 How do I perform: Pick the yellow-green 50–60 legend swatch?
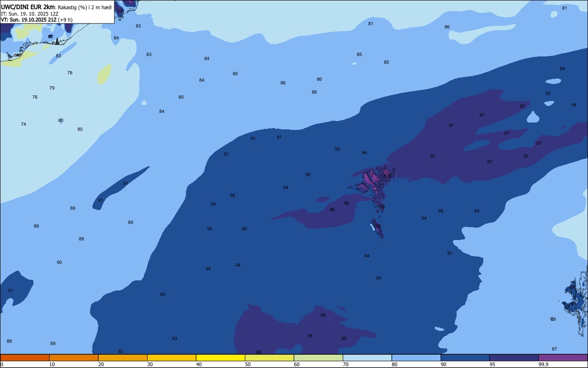click(x=269, y=357)
